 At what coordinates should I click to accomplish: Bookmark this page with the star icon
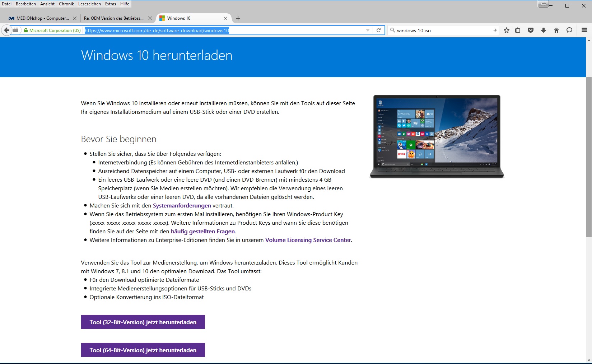(x=507, y=31)
